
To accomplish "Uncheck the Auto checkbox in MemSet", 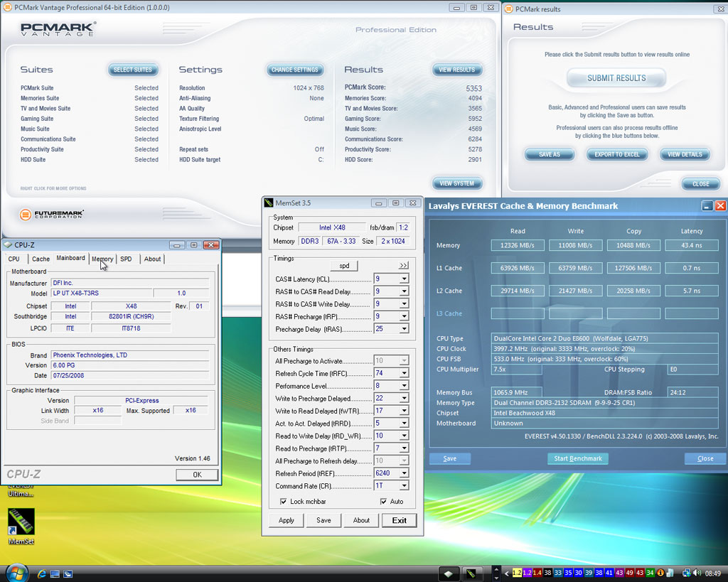I will 384,502.
